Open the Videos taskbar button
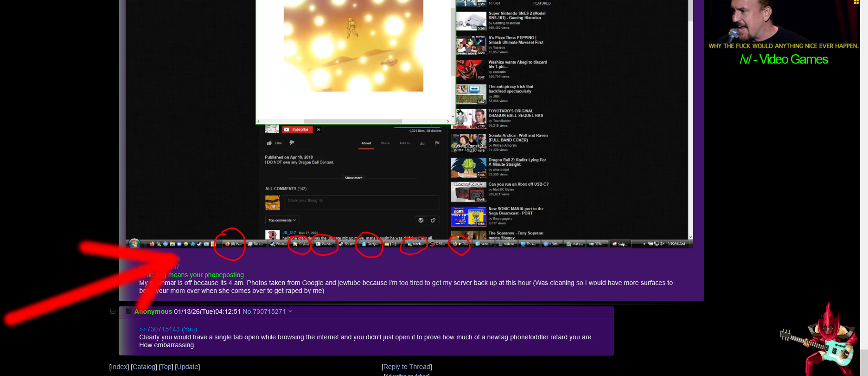This screenshot has height=376, width=868. [506, 244]
